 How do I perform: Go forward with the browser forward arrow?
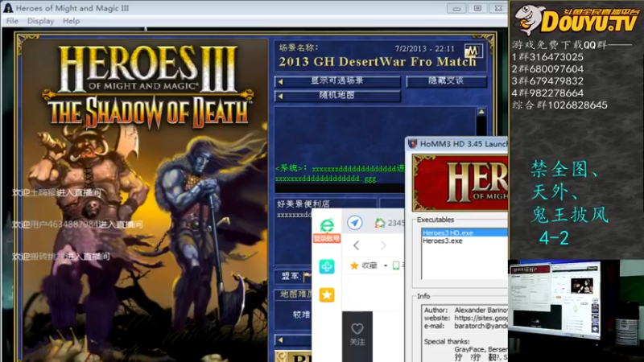point(383,245)
